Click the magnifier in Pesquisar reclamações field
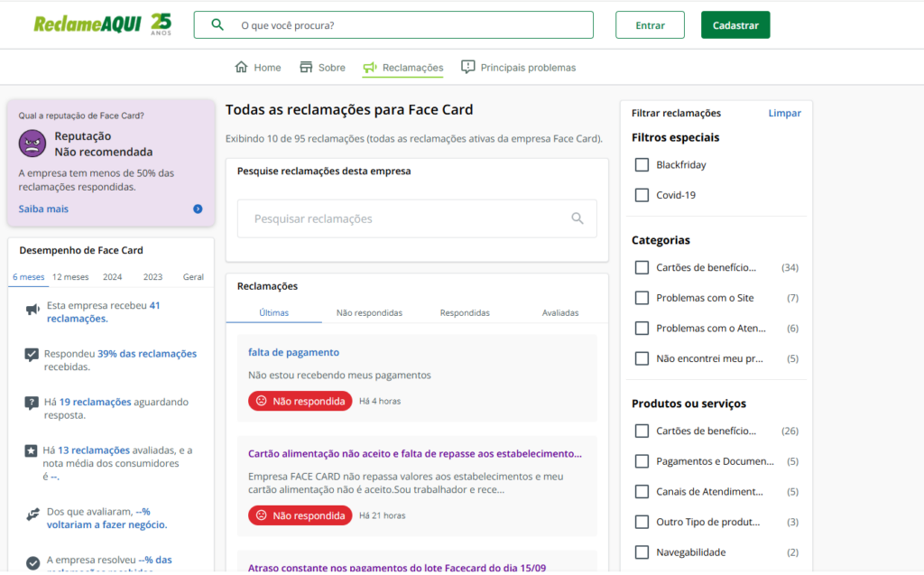 [577, 218]
